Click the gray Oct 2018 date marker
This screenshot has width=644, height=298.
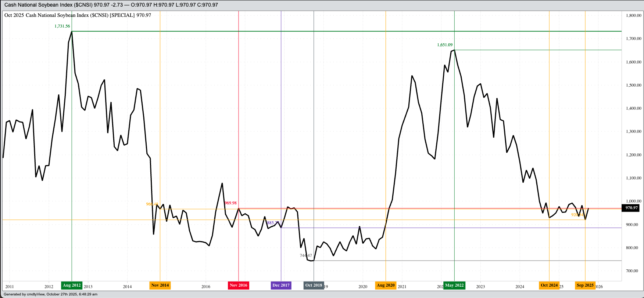pyautogui.click(x=314, y=285)
